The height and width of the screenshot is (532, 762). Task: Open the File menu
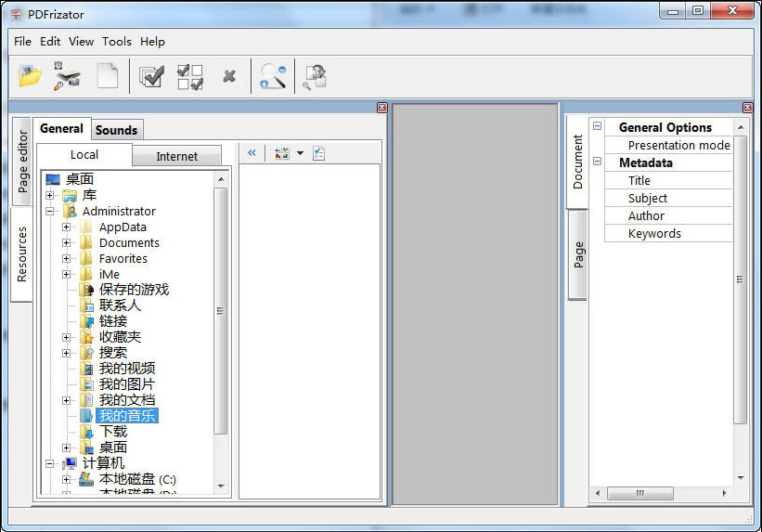[22, 42]
